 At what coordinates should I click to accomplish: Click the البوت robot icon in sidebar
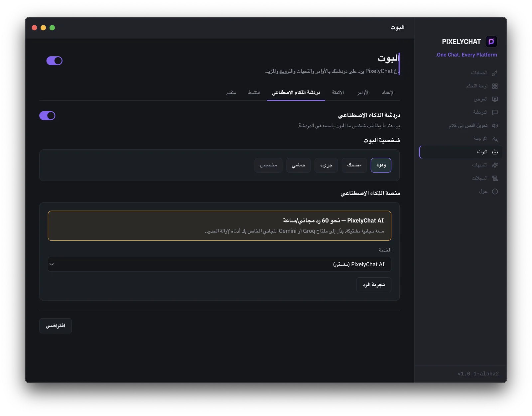495,152
